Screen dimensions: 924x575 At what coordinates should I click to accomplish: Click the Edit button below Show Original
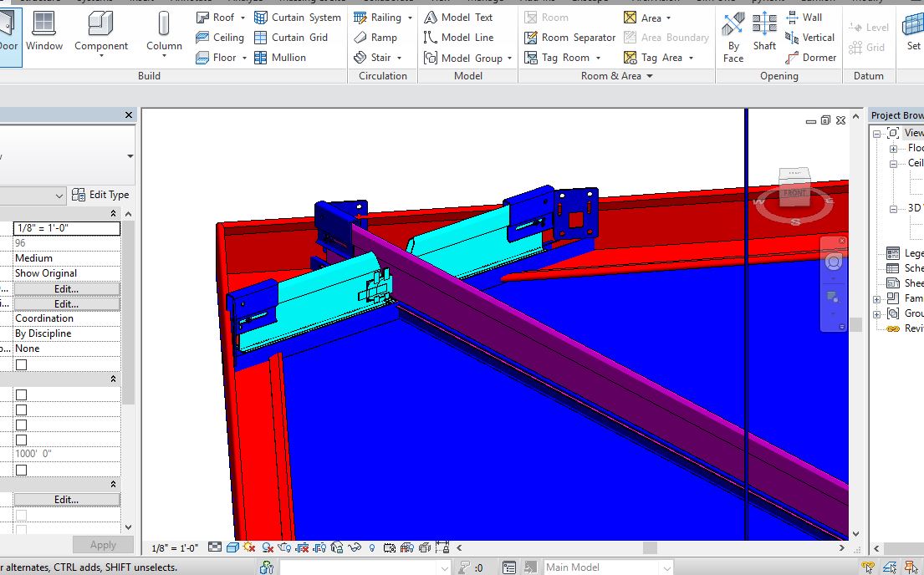67,288
